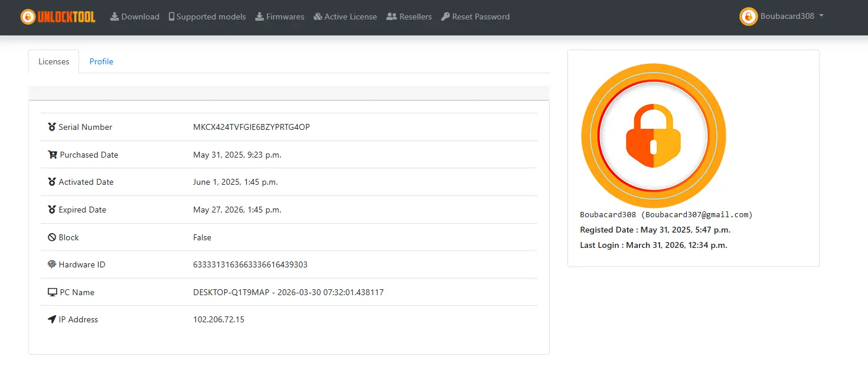Viewport: 868px width, 366px height.
Task: Visit the Resellers page
Action: (x=409, y=17)
